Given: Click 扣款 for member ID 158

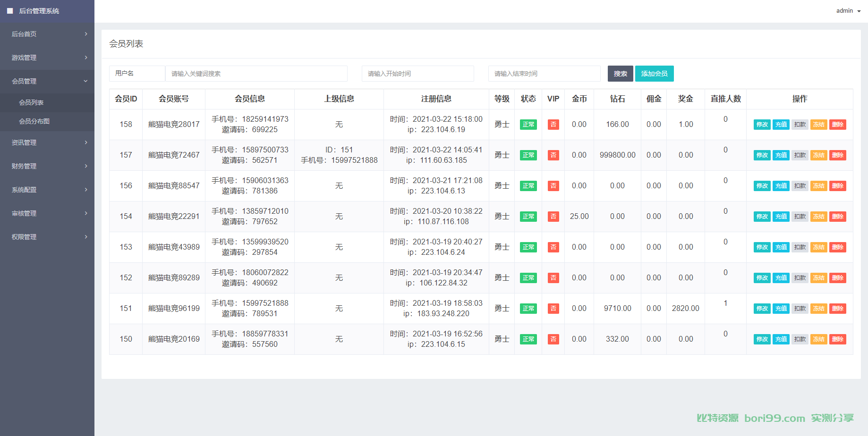Looking at the screenshot, I should pos(800,125).
